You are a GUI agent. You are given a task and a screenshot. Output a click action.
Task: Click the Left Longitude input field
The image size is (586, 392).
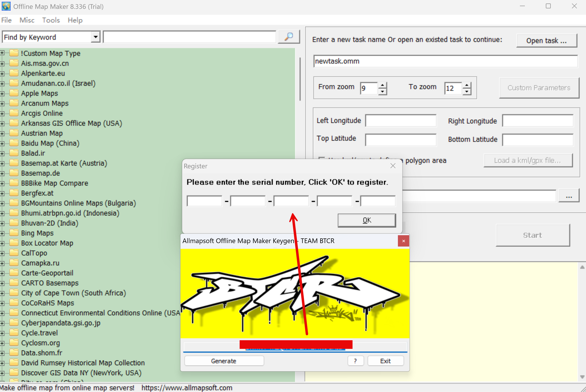401,121
